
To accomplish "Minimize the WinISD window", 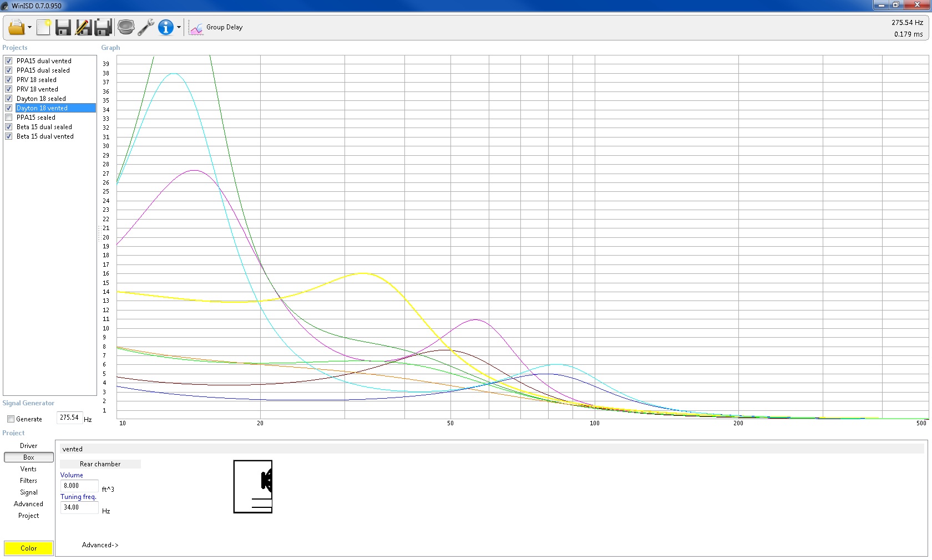I will (882, 5).
